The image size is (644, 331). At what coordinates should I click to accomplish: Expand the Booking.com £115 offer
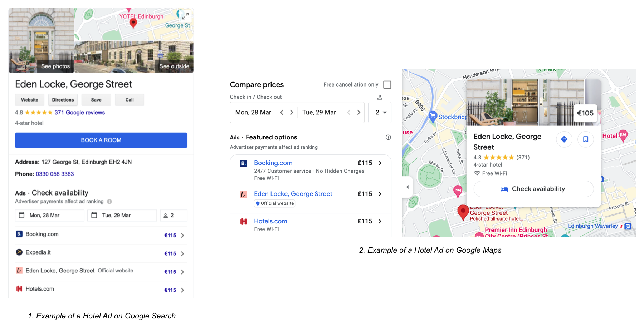click(380, 163)
